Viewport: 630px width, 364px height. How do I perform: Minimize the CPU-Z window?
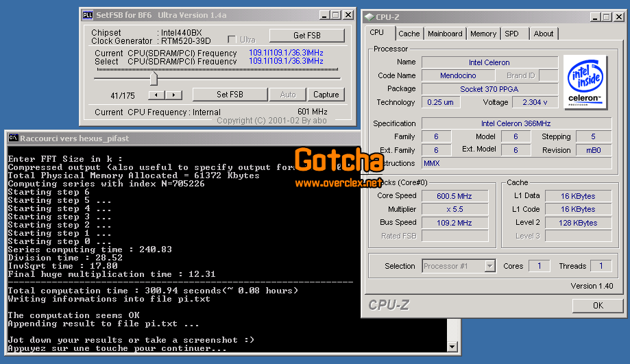click(596, 17)
